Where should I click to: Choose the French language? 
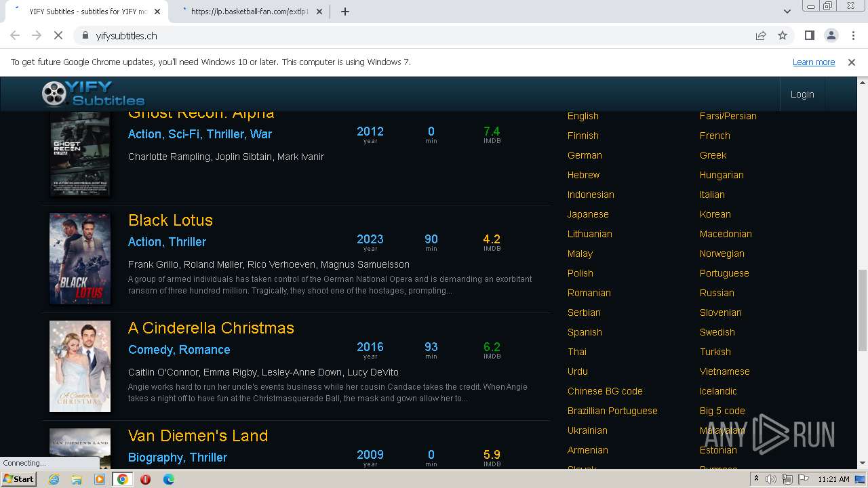pyautogui.click(x=715, y=136)
